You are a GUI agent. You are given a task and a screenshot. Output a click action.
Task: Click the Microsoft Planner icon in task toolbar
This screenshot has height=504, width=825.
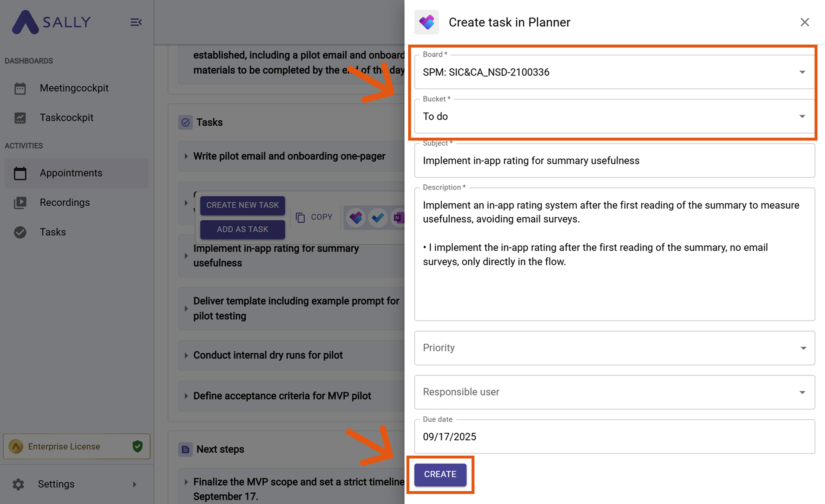coord(356,217)
